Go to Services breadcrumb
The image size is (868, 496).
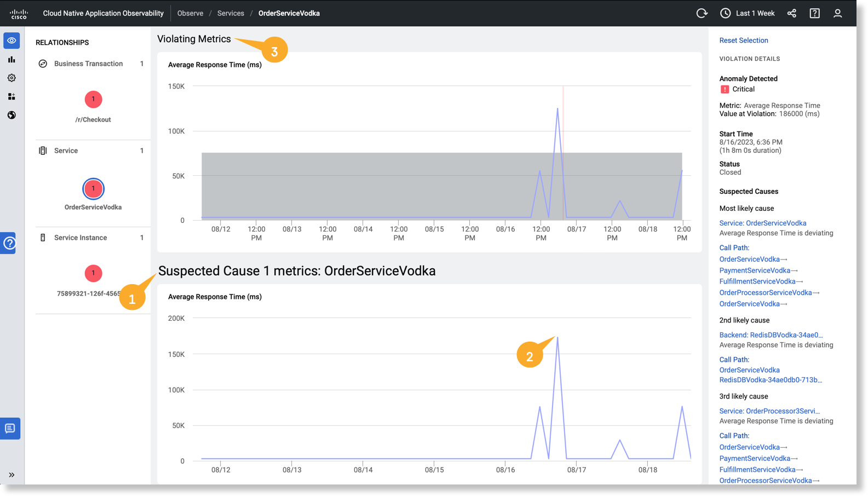(231, 13)
